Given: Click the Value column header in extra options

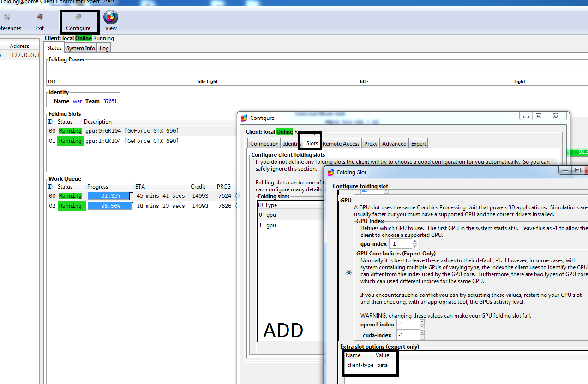Looking at the screenshot, I should tap(382, 355).
